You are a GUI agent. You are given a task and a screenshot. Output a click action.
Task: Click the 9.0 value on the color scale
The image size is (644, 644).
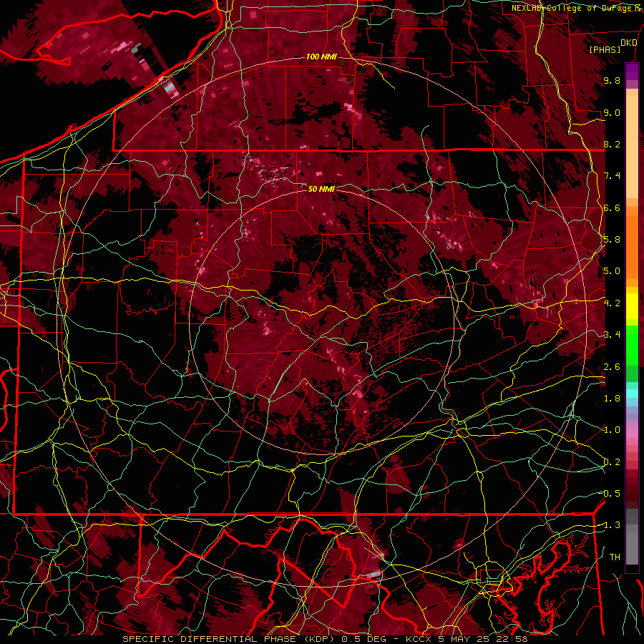(x=612, y=112)
